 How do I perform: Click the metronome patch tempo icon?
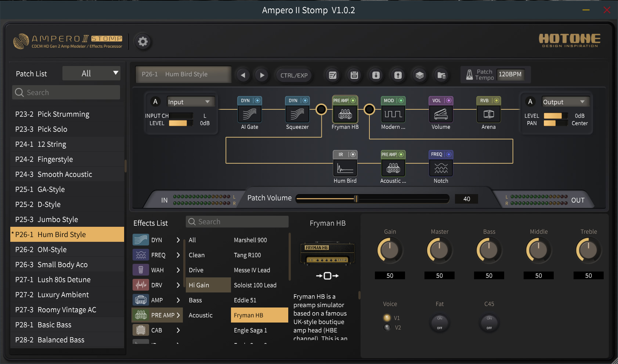(x=469, y=75)
